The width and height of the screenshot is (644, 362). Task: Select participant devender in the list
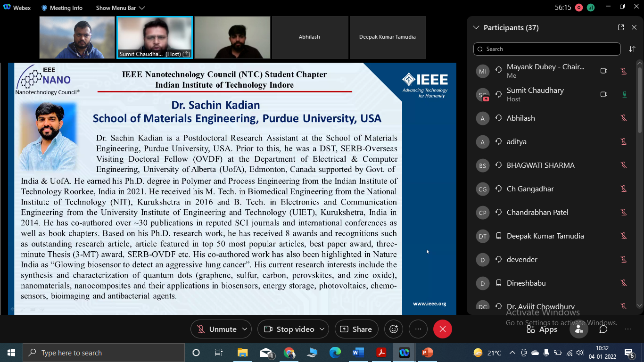553,259
